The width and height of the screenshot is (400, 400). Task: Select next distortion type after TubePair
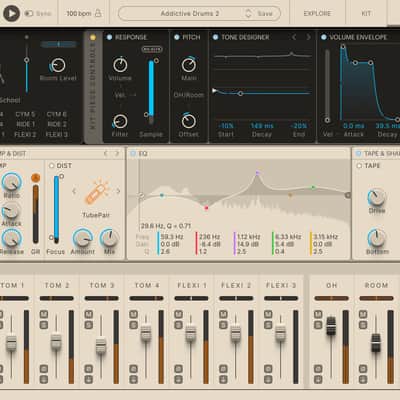click(x=118, y=191)
